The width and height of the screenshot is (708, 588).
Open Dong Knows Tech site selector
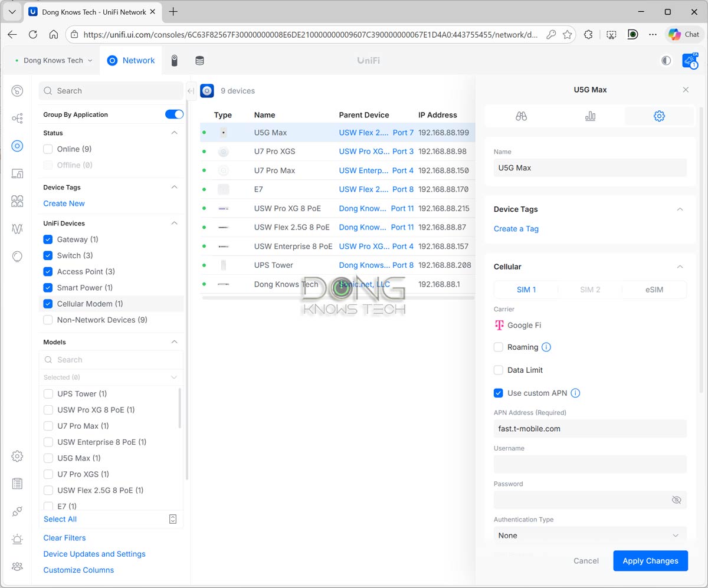click(x=57, y=61)
